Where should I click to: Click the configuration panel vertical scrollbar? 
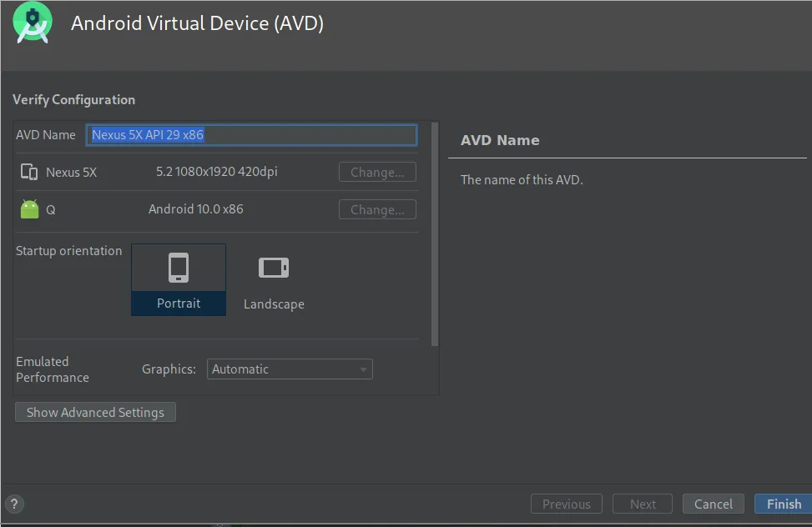point(435,234)
